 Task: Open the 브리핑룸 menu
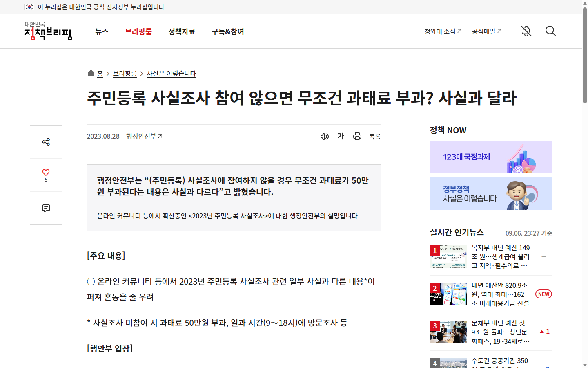138,31
